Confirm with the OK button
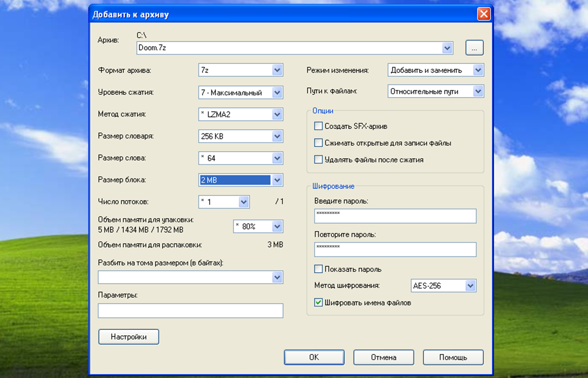The width and height of the screenshot is (588, 378). click(x=314, y=357)
